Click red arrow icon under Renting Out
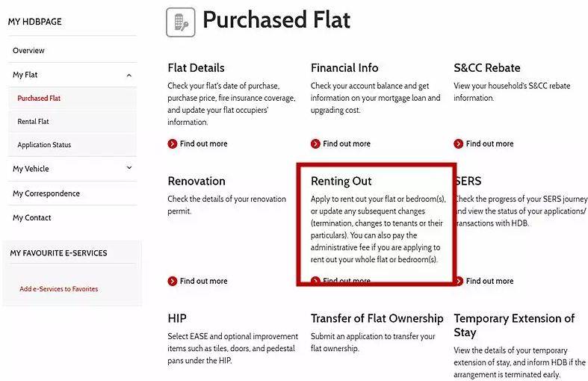 tap(316, 281)
